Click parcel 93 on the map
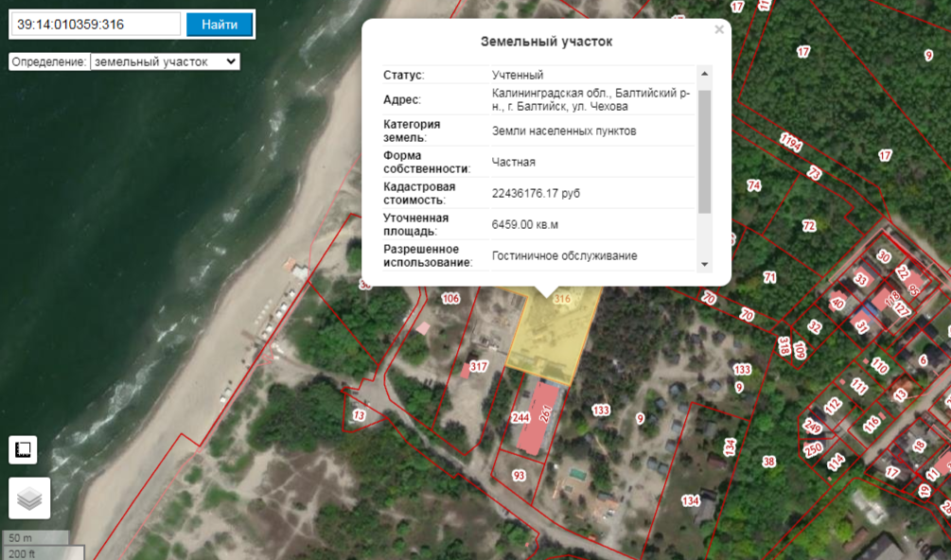This screenshot has height=560, width=951. (x=519, y=474)
